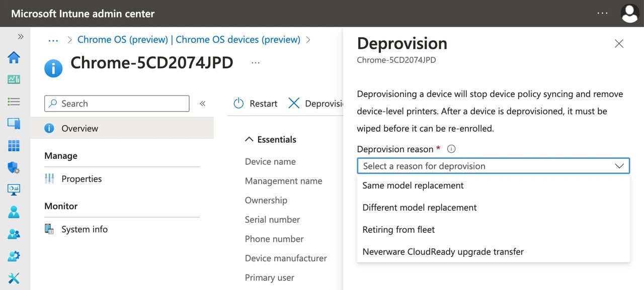Click the Restart device button
Image resolution: width=644 pixels, height=290 pixels.
click(x=256, y=104)
